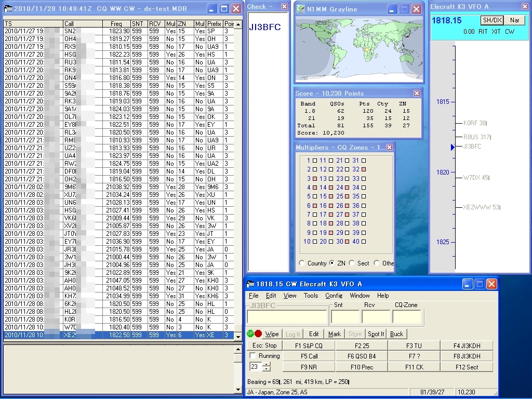The image size is (532, 399).
Task: Click the callsign entry field
Action: [287, 317]
